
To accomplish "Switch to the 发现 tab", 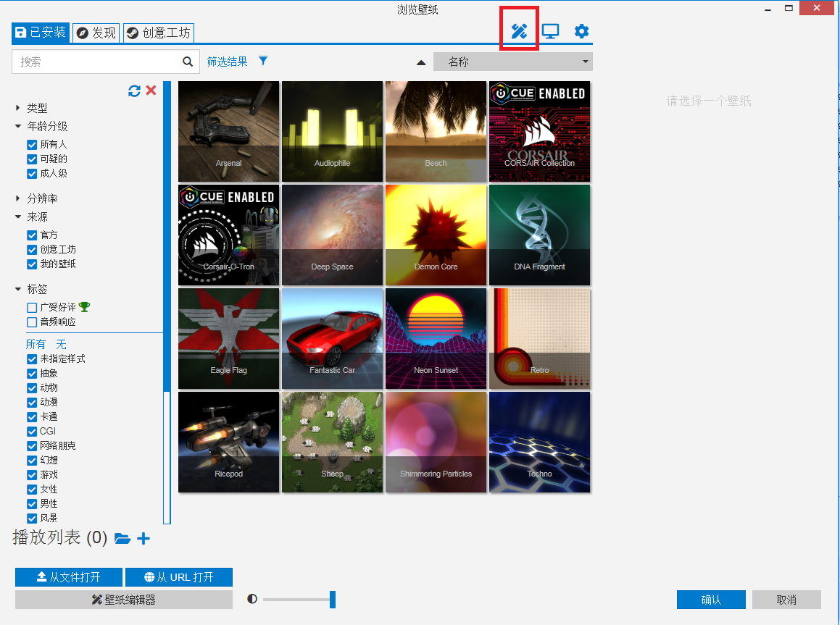I will 96,33.
